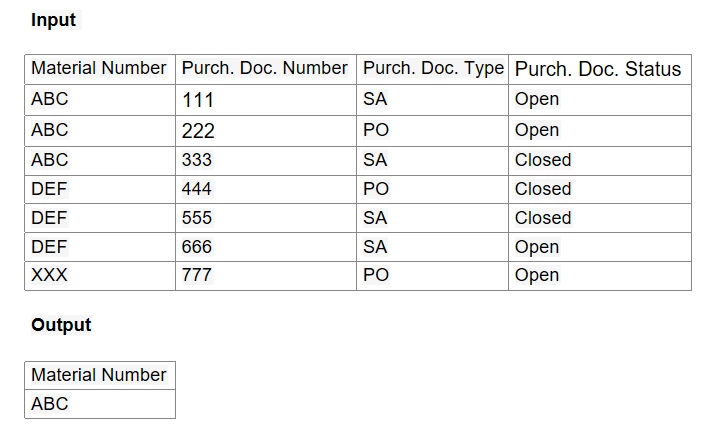The width and height of the screenshot is (728, 440).
Task: Click the Material Number header in the Input table
Action: tap(100, 69)
